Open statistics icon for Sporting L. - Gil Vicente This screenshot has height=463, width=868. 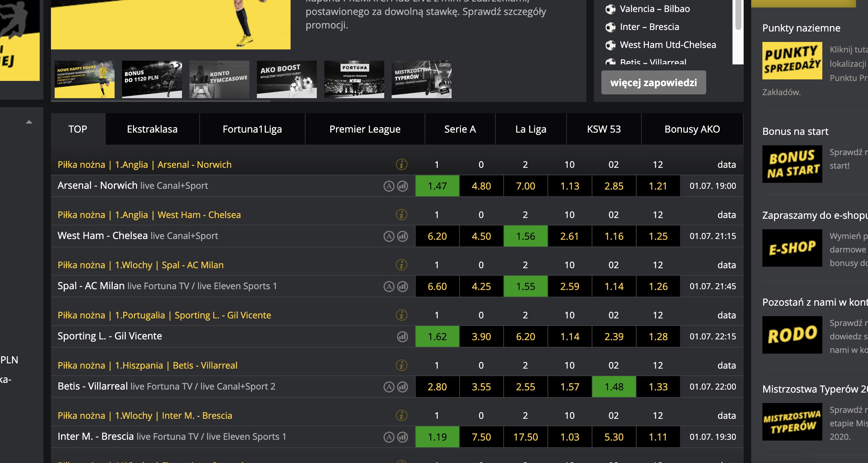(403, 337)
